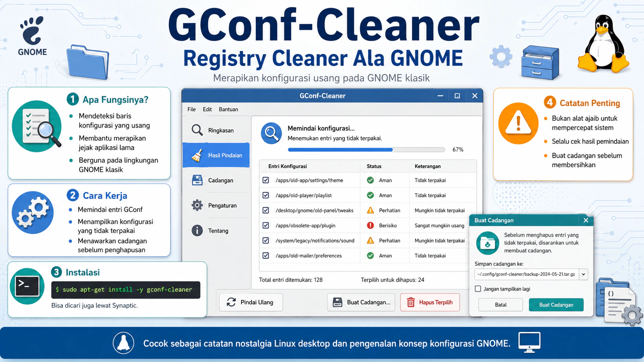Click Hapus Terpilih button

pyautogui.click(x=430, y=302)
